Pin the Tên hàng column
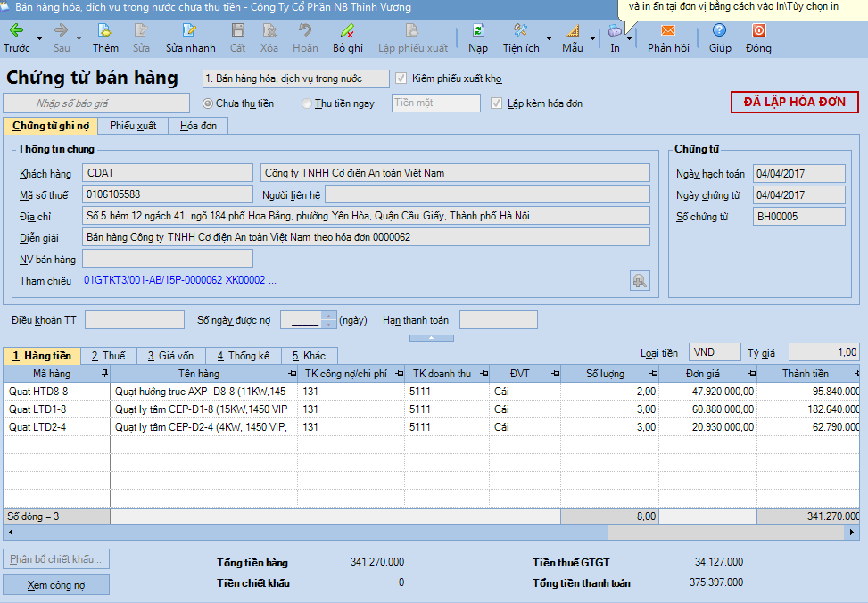Image resolution: width=868 pixels, height=603 pixels. click(292, 374)
